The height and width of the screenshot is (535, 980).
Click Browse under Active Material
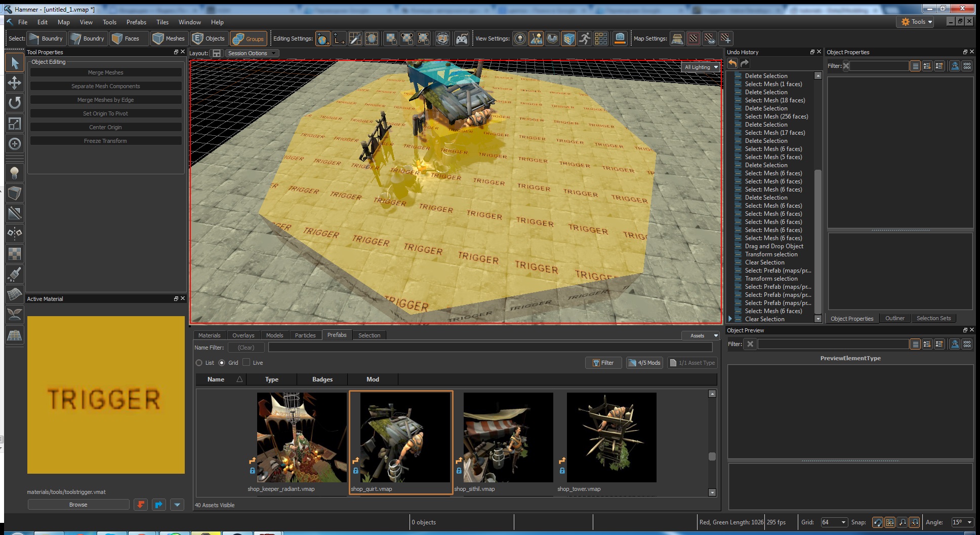pyautogui.click(x=78, y=505)
